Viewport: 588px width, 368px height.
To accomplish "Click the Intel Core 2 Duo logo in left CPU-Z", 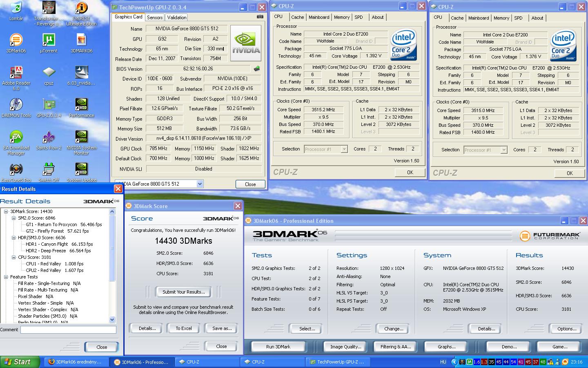I will 403,45.
